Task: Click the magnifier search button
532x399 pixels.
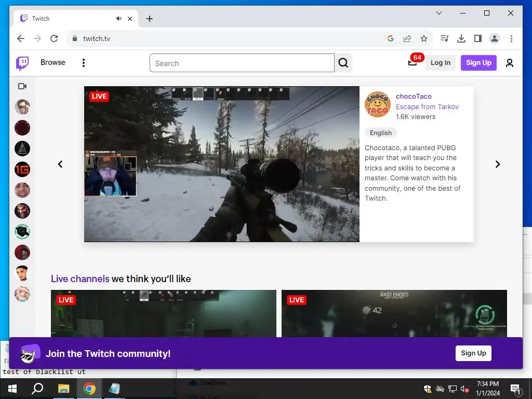Action: pos(343,63)
